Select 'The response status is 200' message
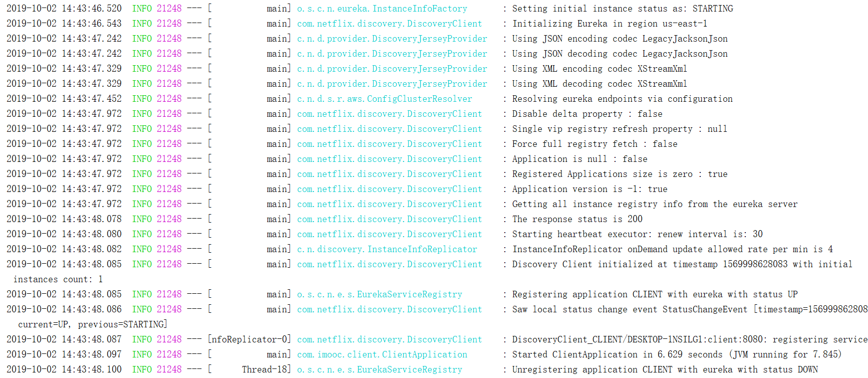This screenshot has width=868, height=378. point(577,219)
